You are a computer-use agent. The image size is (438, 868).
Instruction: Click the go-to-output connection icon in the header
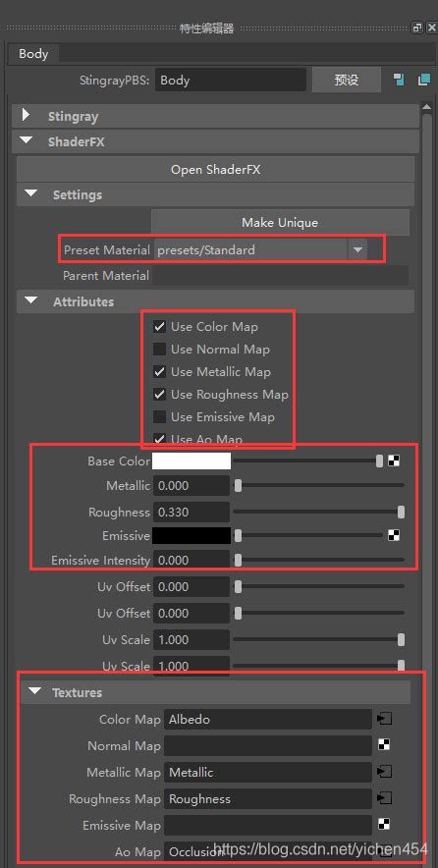click(424, 80)
